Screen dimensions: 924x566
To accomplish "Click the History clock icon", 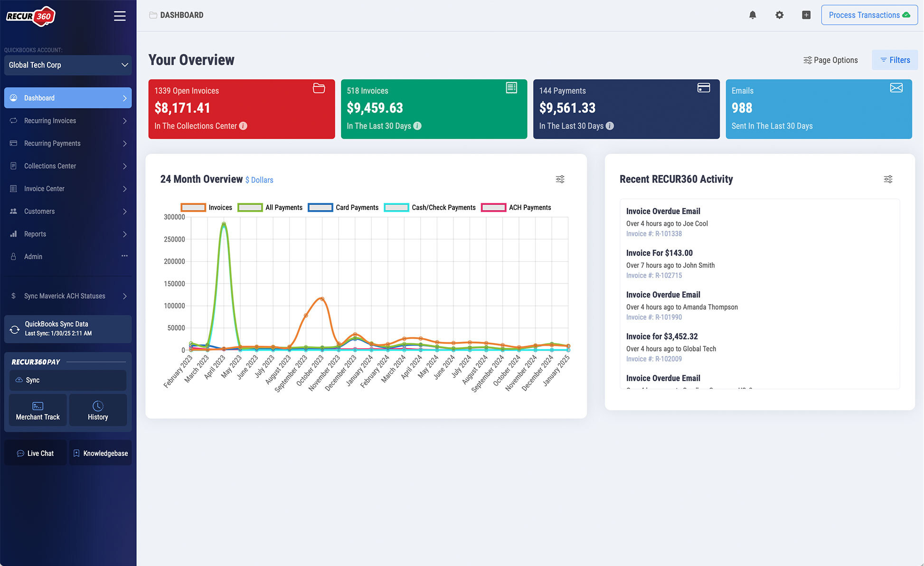I will point(98,406).
